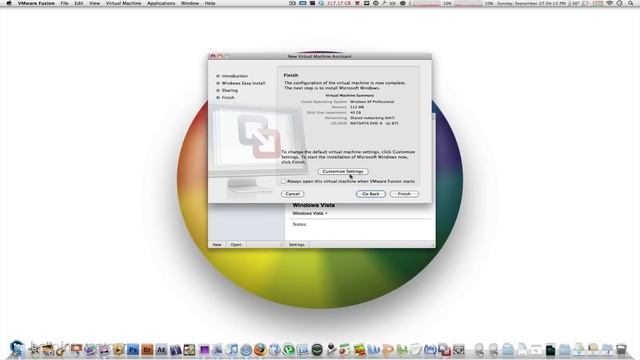
Task: Open iMovie star icon in Dock
Action: pyautogui.click(x=34, y=350)
